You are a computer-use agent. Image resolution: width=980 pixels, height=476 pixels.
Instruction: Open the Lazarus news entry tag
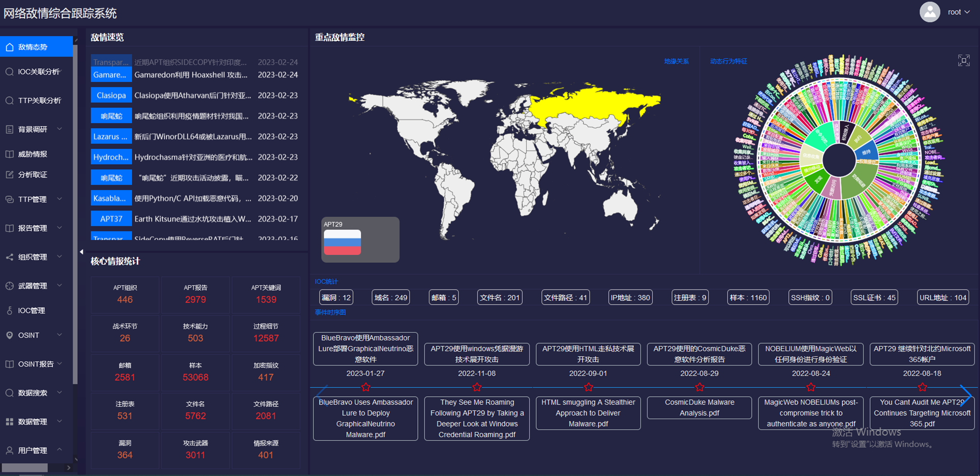111,136
